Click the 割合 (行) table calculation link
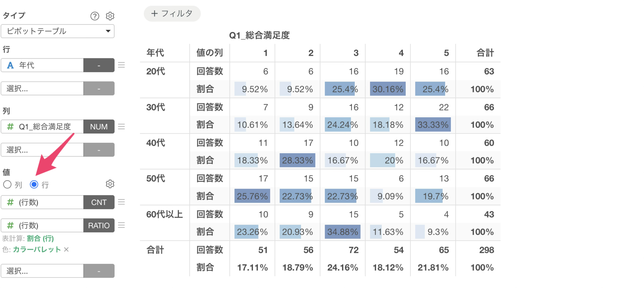Image resolution: width=644 pixels, height=288 pixels. [x=40, y=239]
